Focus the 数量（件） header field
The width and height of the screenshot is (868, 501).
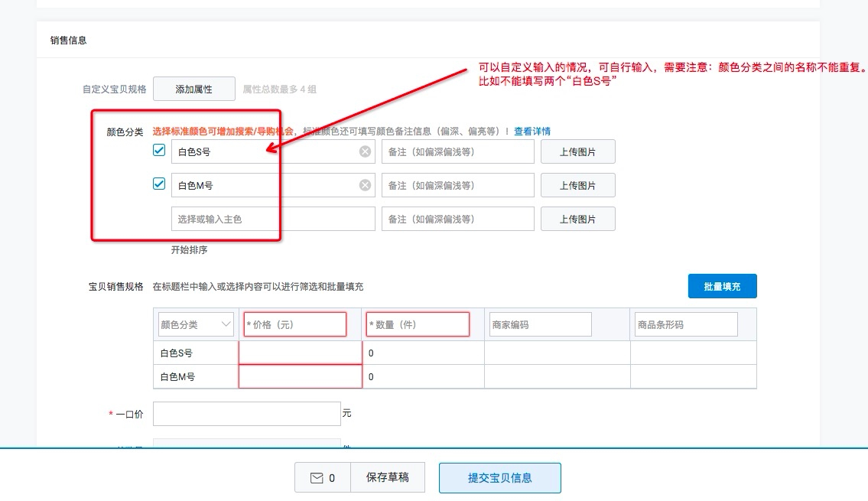click(418, 324)
